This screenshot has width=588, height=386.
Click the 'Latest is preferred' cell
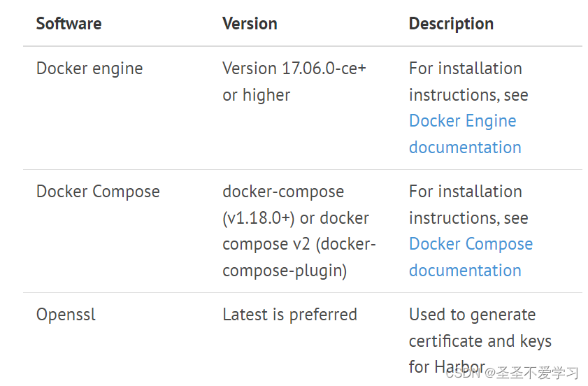tap(289, 315)
